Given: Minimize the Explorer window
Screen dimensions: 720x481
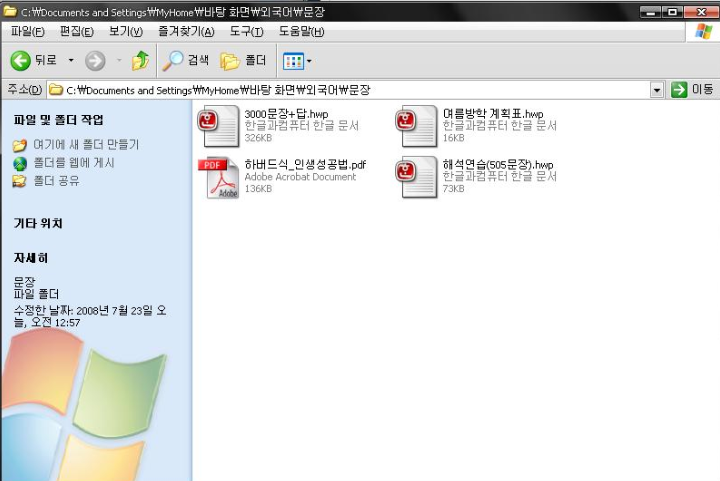Looking at the screenshot, I should pyautogui.click(x=651, y=12).
